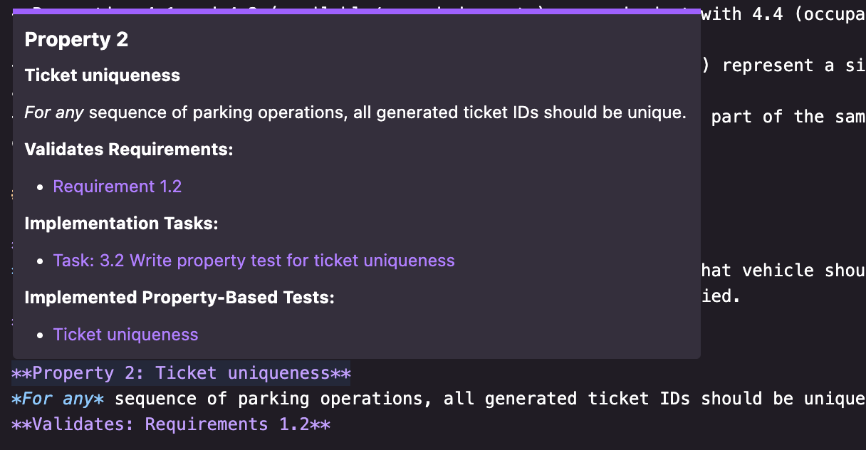Viewport: 866px width, 450px height.
Task: Click 'unique.' at end of popup description
Action: coord(657,112)
